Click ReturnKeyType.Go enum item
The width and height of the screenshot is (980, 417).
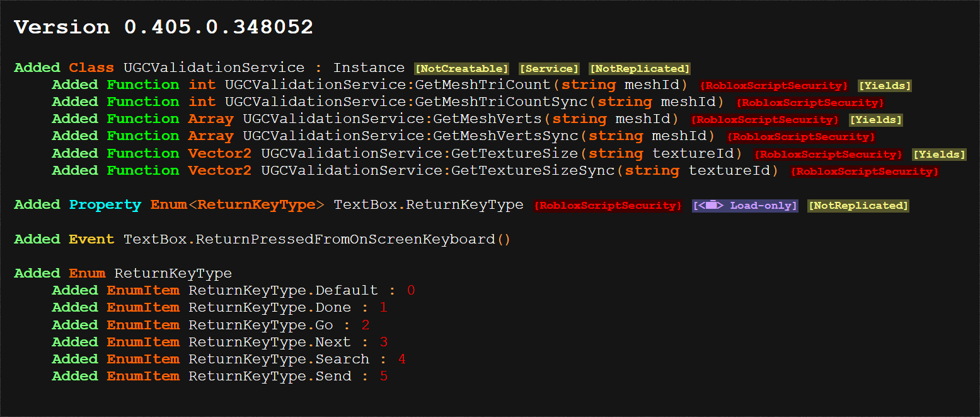tap(261, 325)
